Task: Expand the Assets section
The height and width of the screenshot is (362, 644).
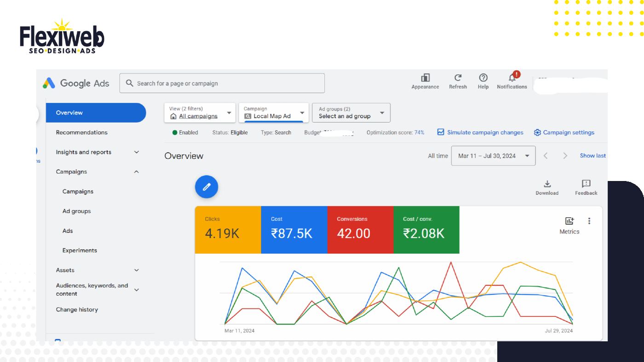Action: pyautogui.click(x=136, y=270)
